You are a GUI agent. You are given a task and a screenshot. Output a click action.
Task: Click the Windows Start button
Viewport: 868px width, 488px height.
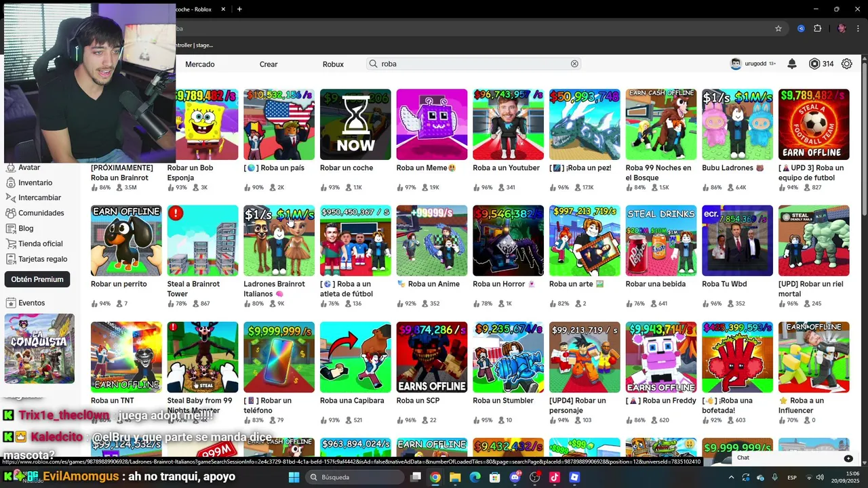pyautogui.click(x=294, y=477)
